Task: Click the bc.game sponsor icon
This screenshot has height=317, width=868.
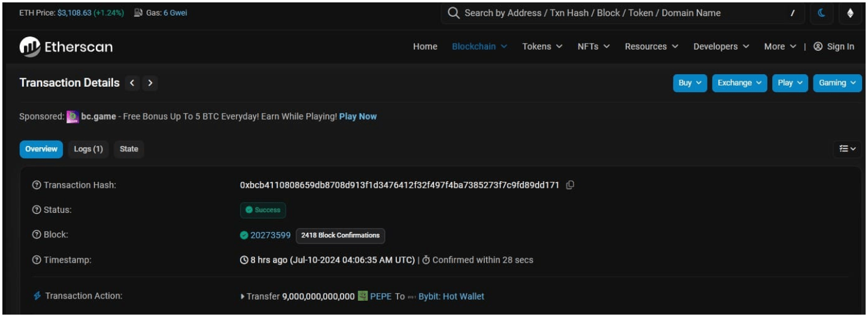Action: pos(72,117)
